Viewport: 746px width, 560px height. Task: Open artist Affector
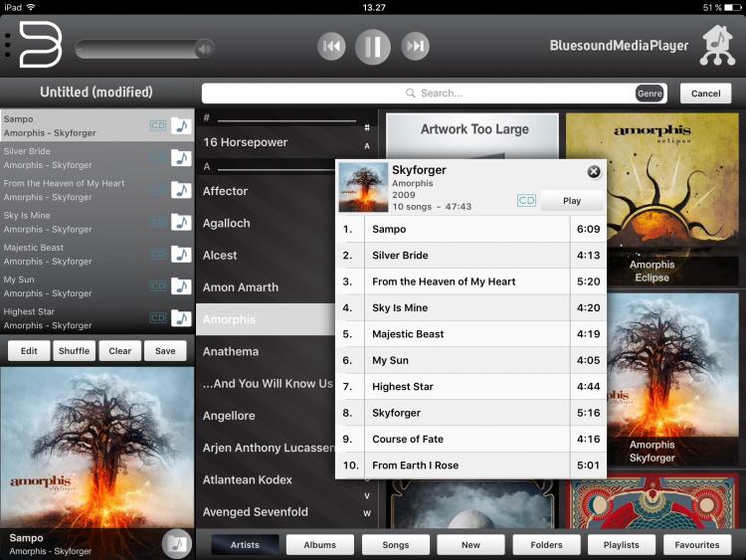coord(267,191)
